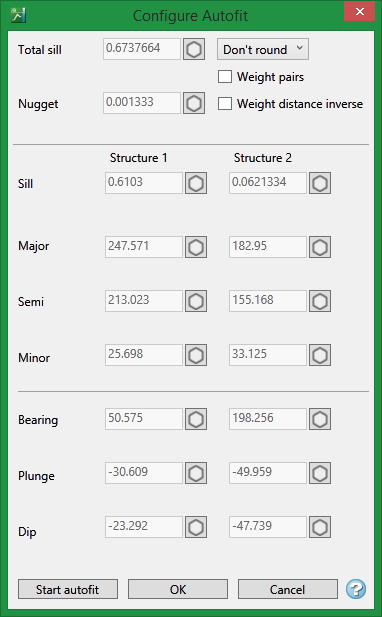Confirm settings with the OK button
Viewport: 382px width, 617px height.
[178, 589]
